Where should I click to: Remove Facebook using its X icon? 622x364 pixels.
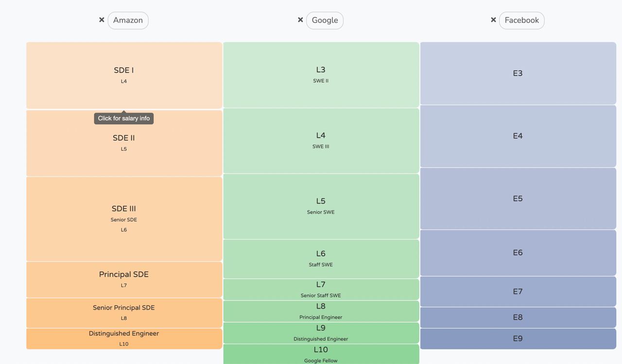[493, 20]
